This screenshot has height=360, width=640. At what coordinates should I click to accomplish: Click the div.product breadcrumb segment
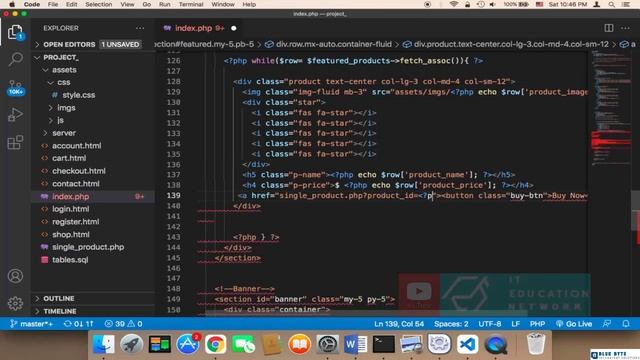coord(506,44)
